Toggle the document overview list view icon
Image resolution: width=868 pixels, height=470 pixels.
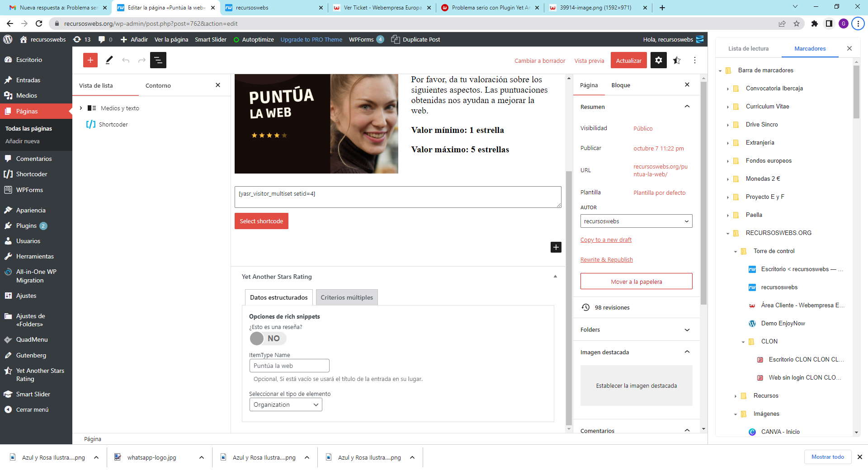[158, 60]
